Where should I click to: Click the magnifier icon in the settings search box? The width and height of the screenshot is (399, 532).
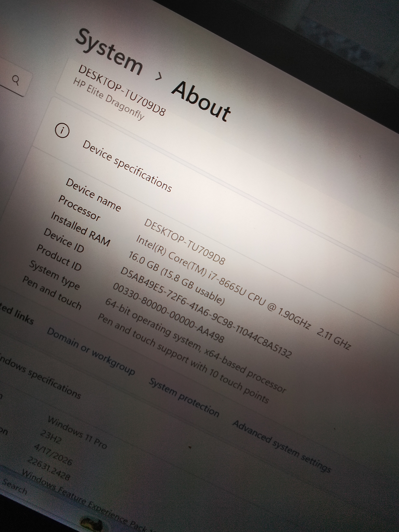coord(16,80)
